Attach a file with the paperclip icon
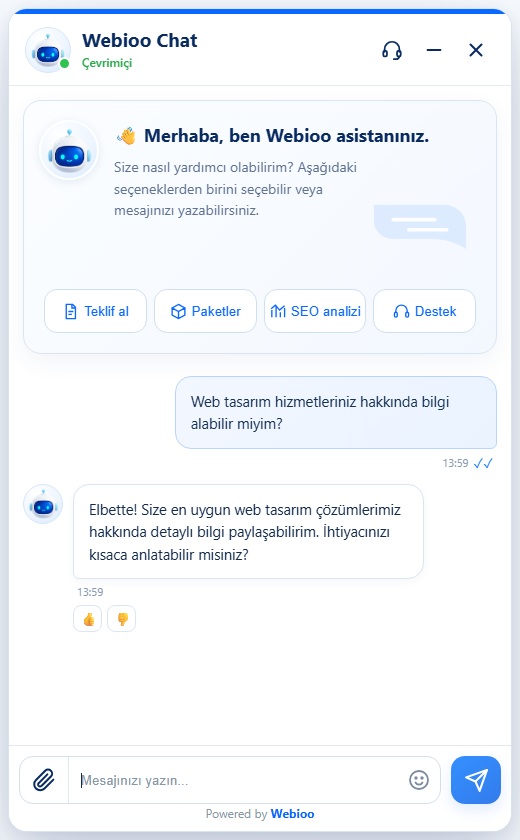This screenshot has width=520, height=840. point(44,780)
